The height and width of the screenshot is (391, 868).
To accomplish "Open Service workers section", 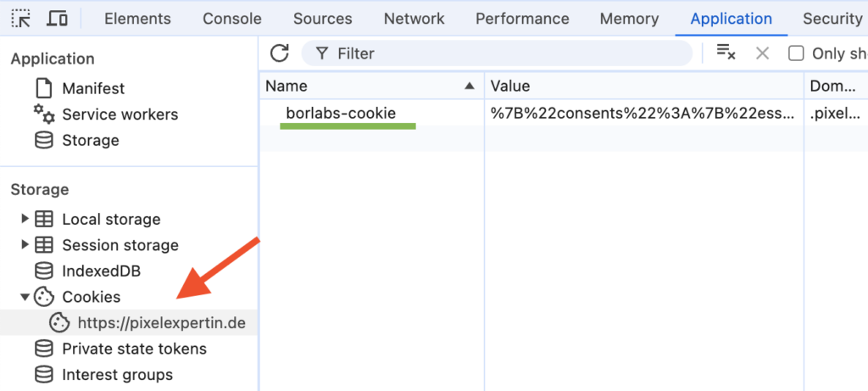I will [120, 115].
